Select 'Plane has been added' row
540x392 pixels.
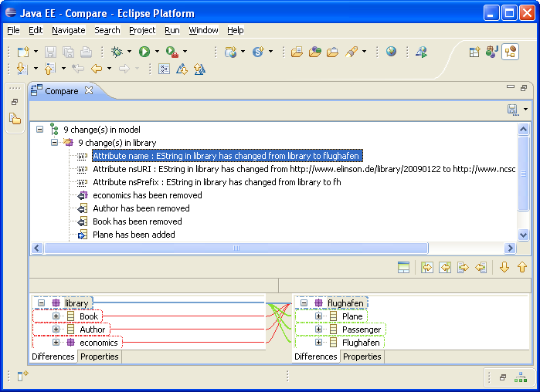coord(134,235)
